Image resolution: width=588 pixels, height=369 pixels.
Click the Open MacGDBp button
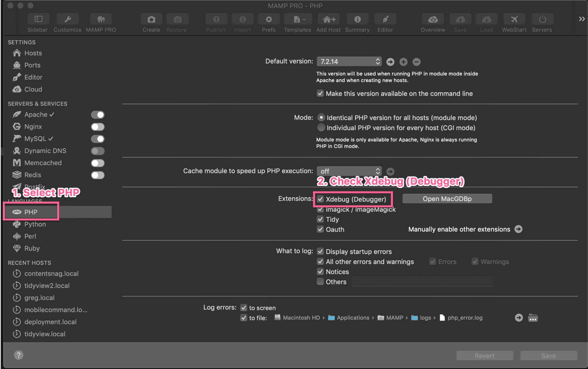coord(447,199)
